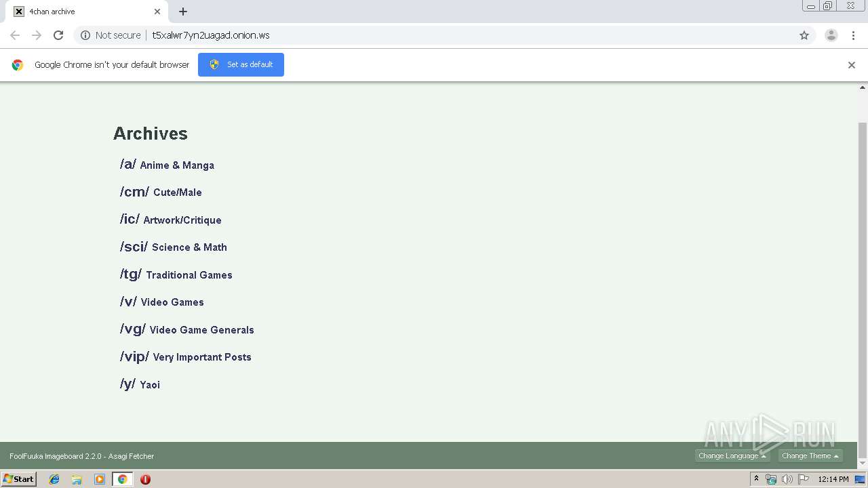The width and height of the screenshot is (868, 488).
Task: Open a new tab with the plus button
Action: point(183,12)
